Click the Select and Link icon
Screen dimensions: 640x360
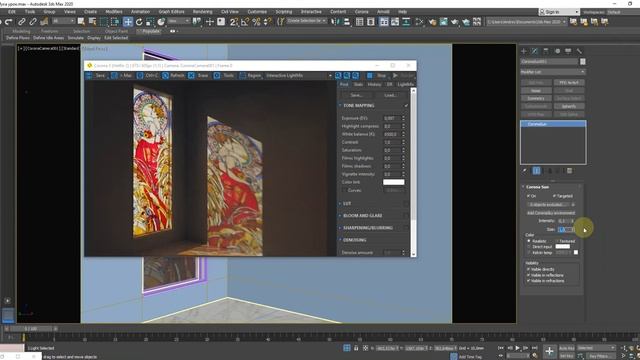21,22
